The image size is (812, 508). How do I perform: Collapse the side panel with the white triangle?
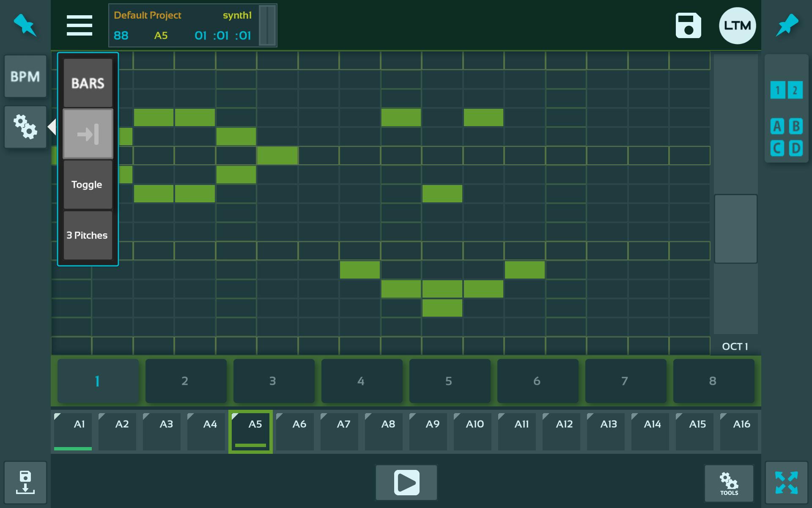pyautogui.click(x=52, y=127)
